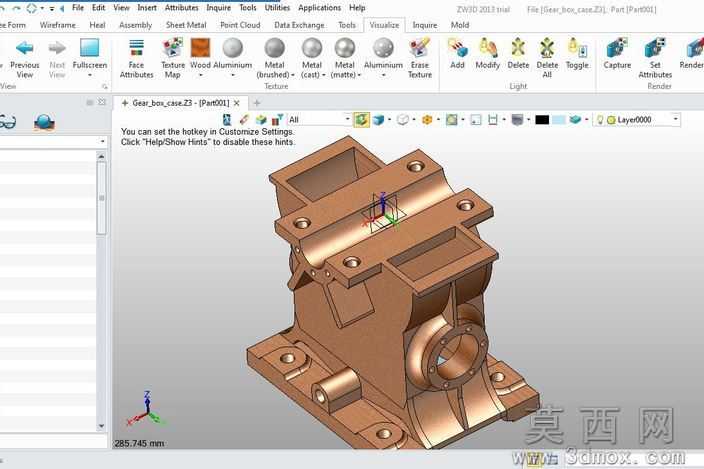The width and height of the screenshot is (704, 469).
Task: Click the light blue color swatch
Action: click(x=558, y=119)
